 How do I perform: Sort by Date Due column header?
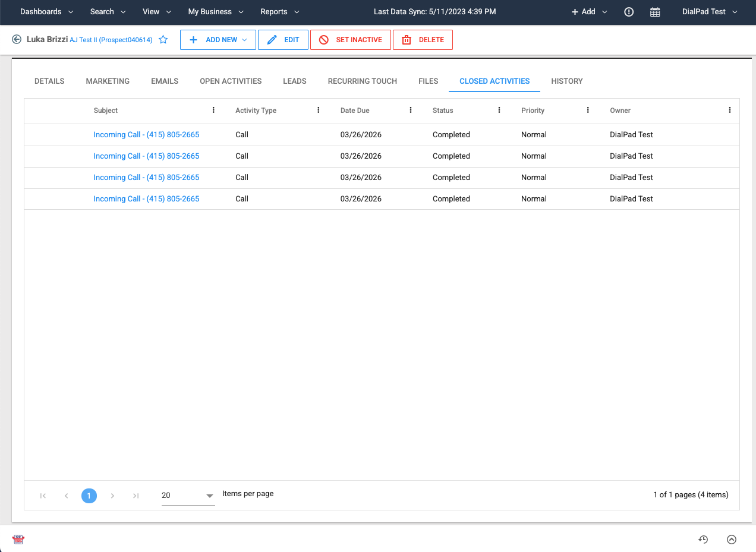355,111
